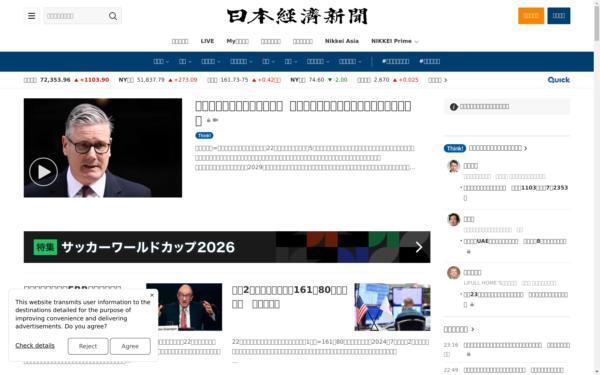600x375 pixels.
Task: Open the Check details link
Action: point(35,346)
